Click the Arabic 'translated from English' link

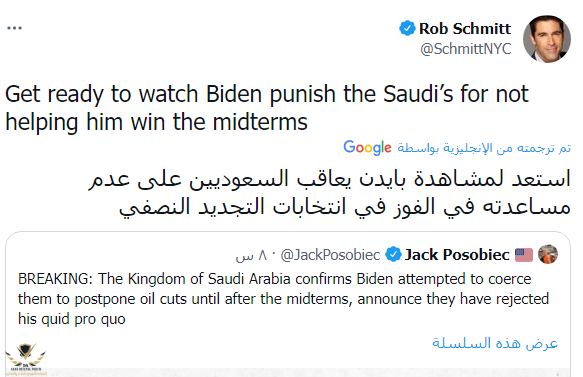coord(484,148)
